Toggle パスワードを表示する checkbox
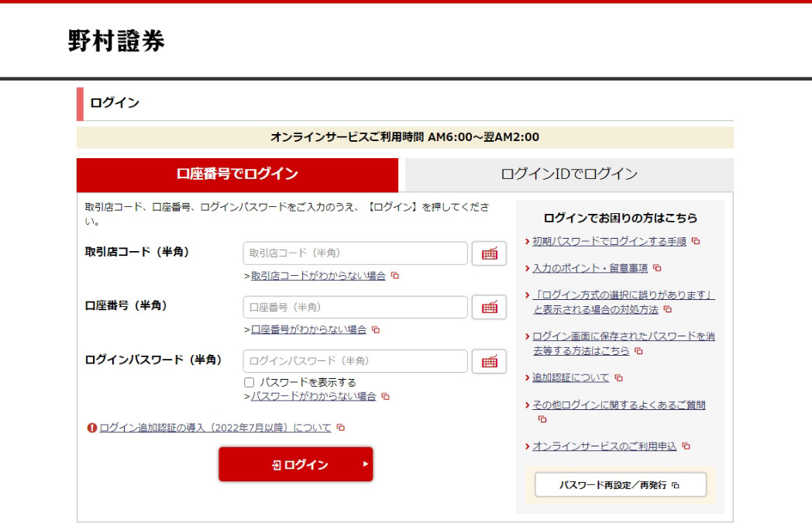The height and width of the screenshot is (527, 812). pos(249,382)
